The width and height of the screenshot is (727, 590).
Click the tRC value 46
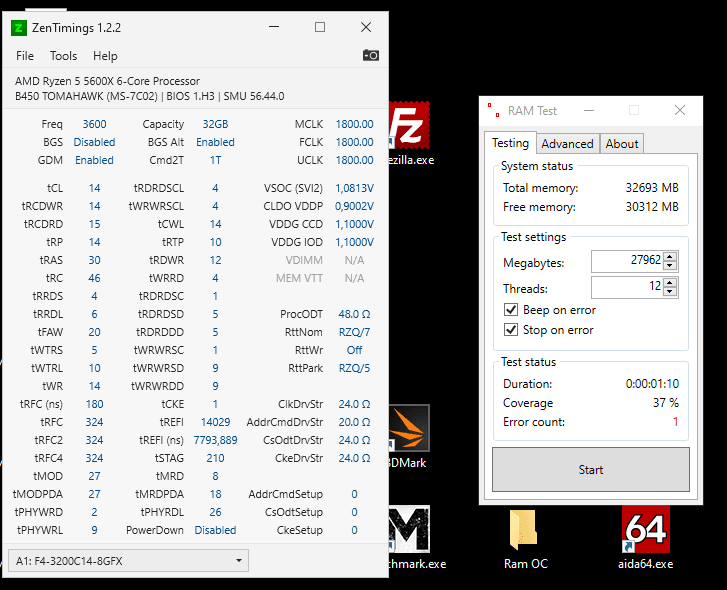click(x=95, y=278)
